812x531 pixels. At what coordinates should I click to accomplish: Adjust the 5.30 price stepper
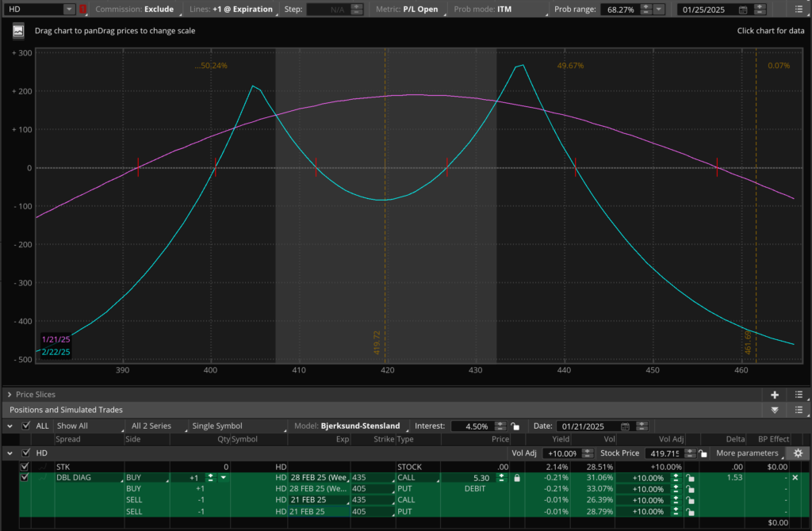[501, 478]
